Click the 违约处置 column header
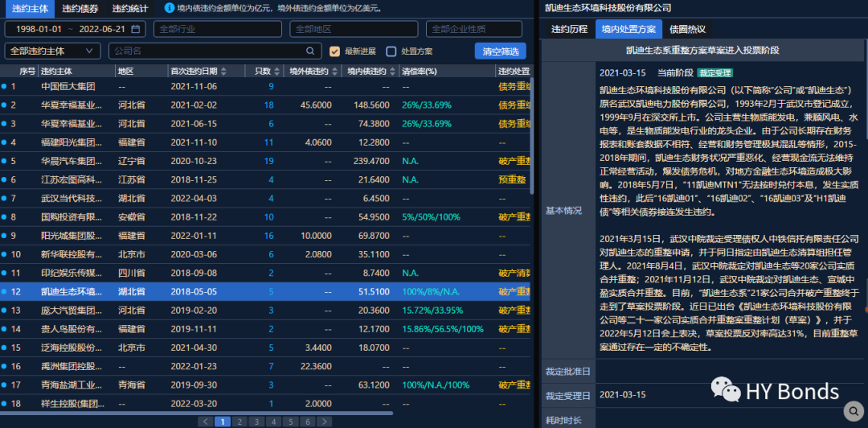The image size is (868, 428). pyautogui.click(x=514, y=72)
